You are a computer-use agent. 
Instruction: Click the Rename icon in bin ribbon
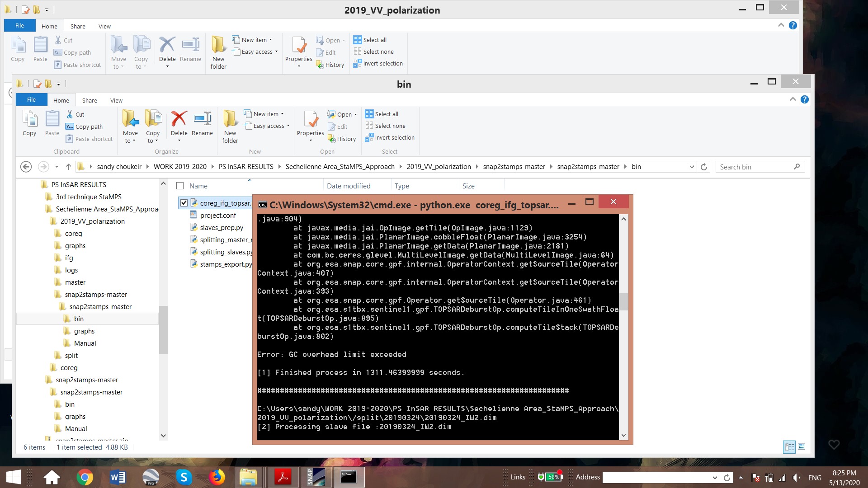click(x=202, y=119)
